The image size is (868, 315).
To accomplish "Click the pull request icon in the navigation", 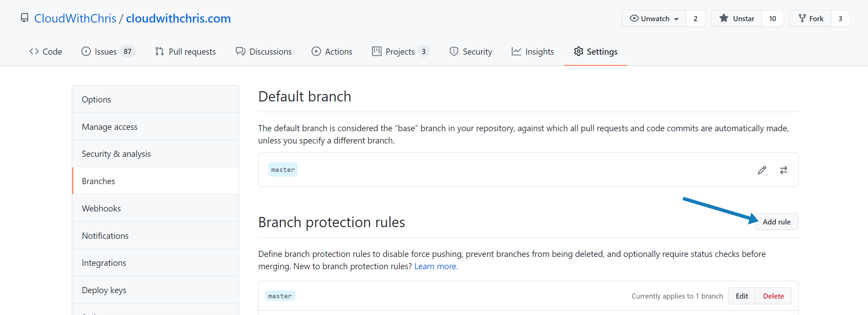I will (159, 51).
